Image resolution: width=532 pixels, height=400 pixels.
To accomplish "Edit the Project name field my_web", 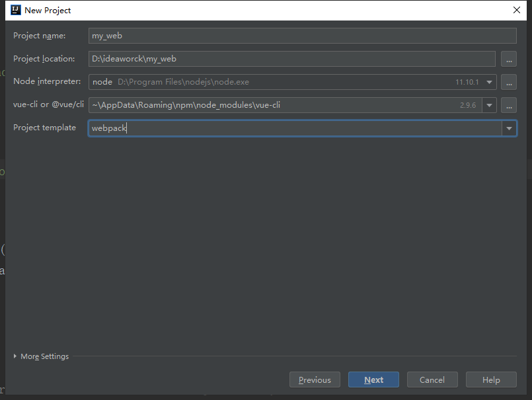I will (x=302, y=36).
